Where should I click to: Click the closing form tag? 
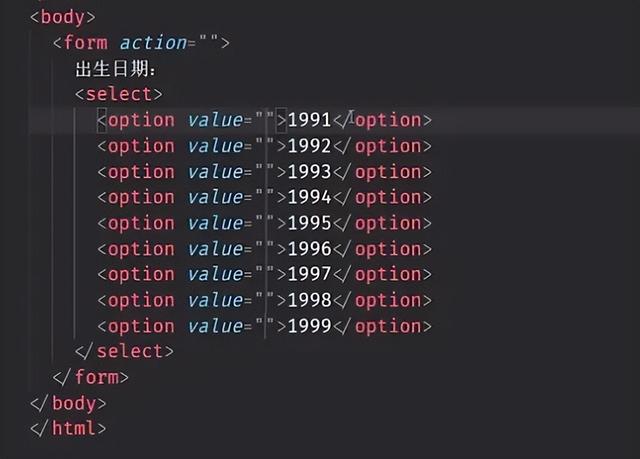pyautogui.click(x=91, y=377)
